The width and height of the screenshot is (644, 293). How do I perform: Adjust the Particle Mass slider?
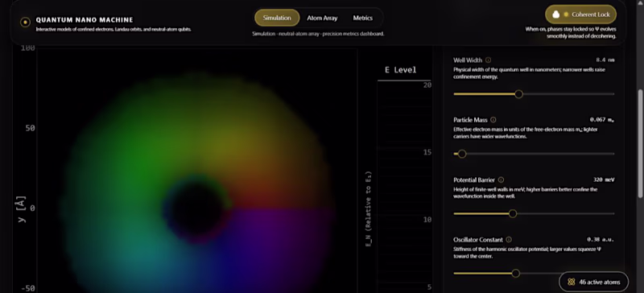[534, 154]
